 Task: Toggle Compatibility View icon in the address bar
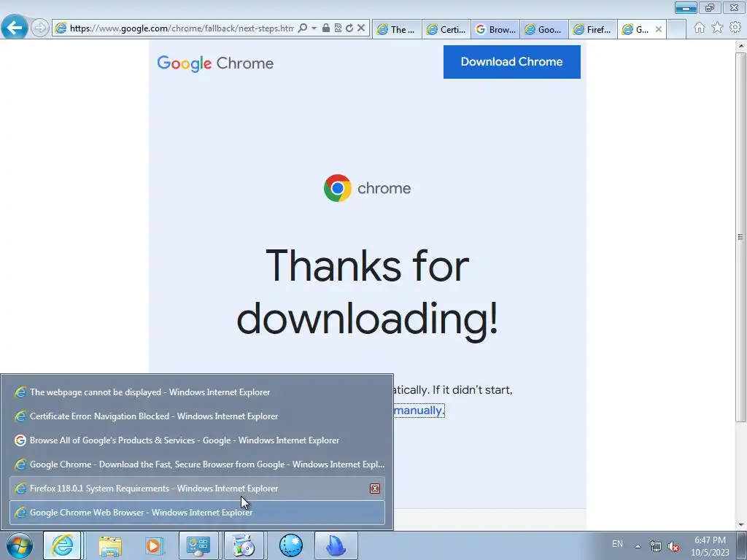[x=338, y=28]
